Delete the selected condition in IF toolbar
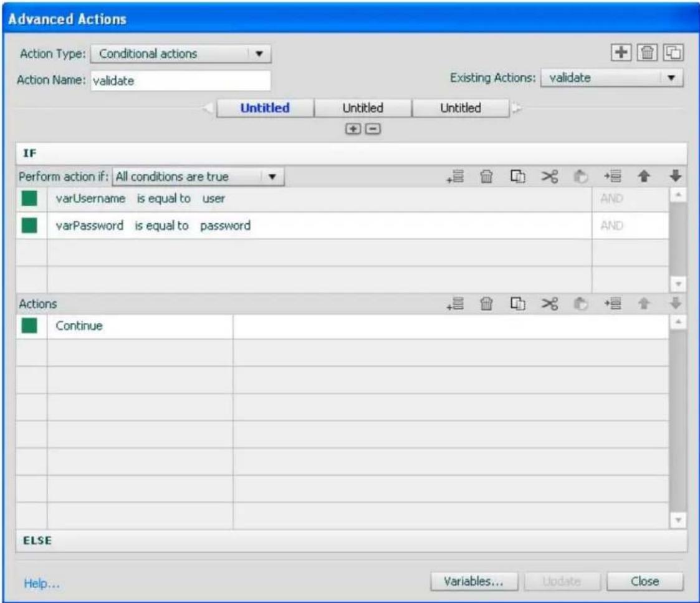Screen dimensions: 700x603 pyautogui.click(x=486, y=176)
